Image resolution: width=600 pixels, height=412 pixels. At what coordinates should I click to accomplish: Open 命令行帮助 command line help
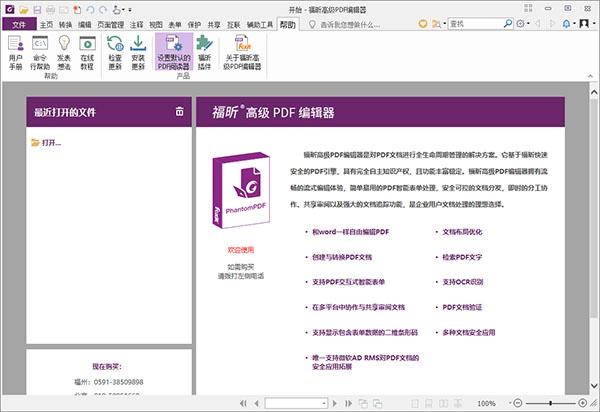coord(40,53)
